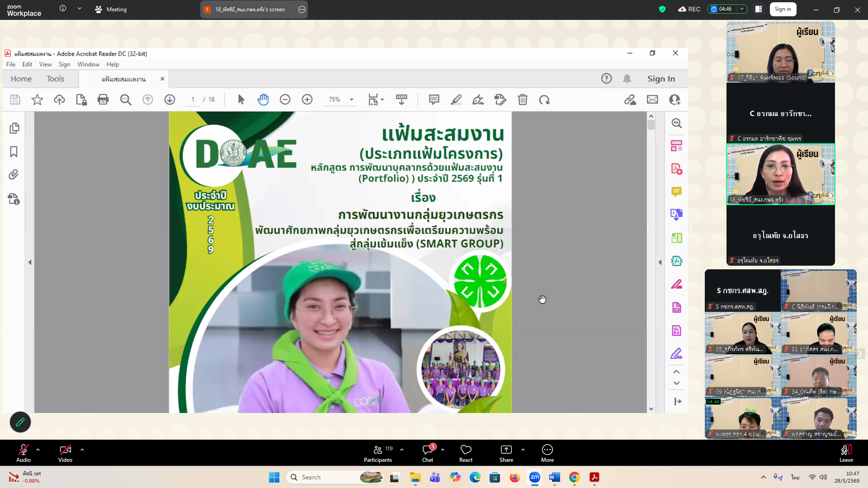Open the View menu in Acrobat
This screenshot has width=868, height=488.
click(x=45, y=64)
